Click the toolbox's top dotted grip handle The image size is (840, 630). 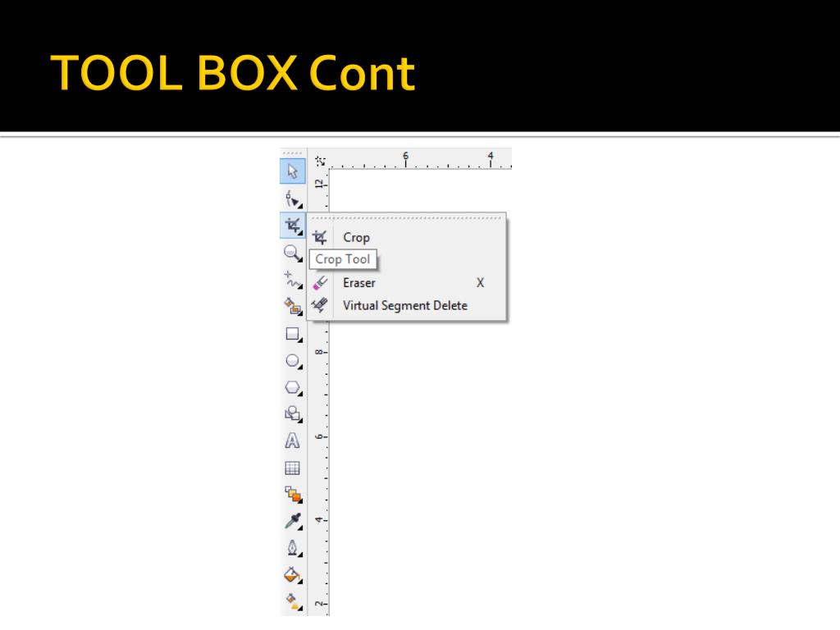[293, 153]
